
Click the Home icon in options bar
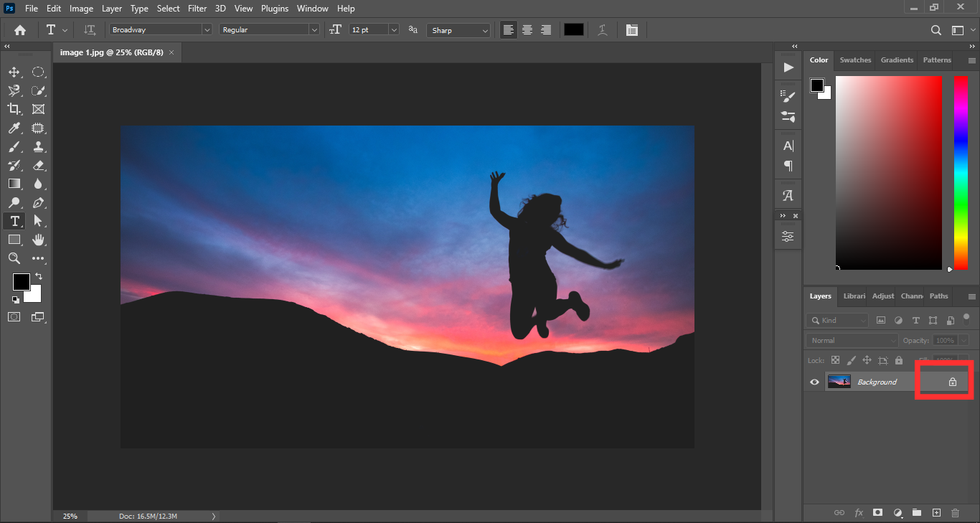click(20, 30)
